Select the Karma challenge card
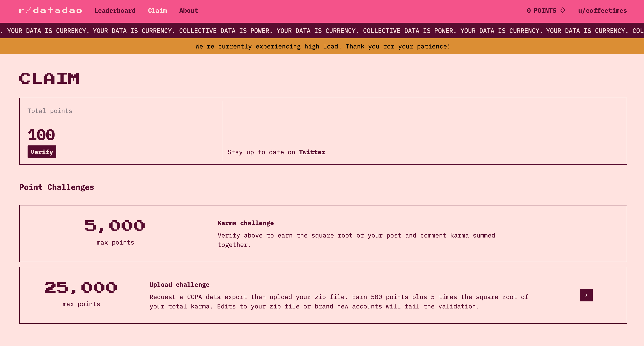This screenshot has height=346, width=644. [x=323, y=233]
